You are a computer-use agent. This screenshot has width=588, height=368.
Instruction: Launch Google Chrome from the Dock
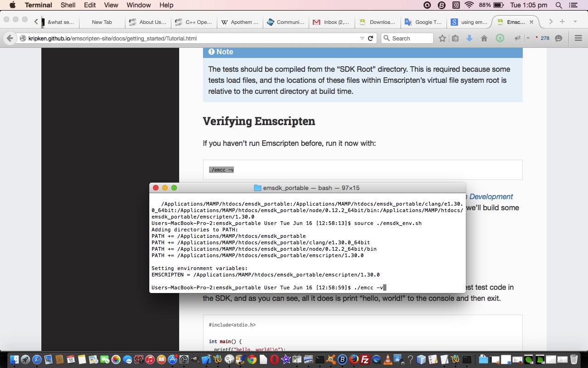click(252, 360)
